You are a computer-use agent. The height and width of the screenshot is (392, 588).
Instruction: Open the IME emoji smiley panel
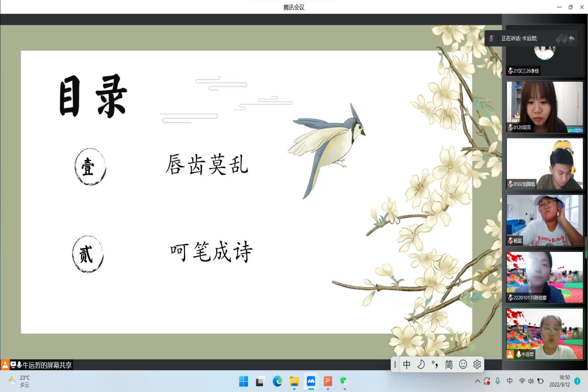pos(463,364)
